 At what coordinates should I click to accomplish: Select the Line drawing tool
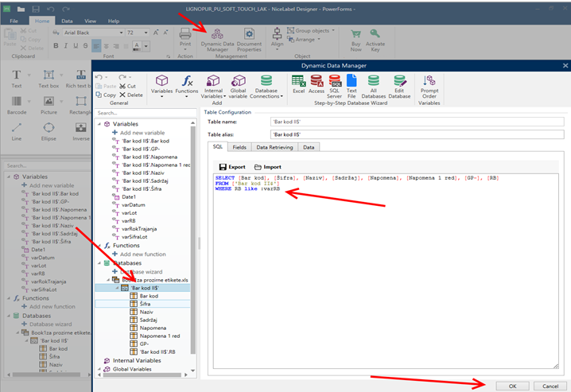point(17,132)
